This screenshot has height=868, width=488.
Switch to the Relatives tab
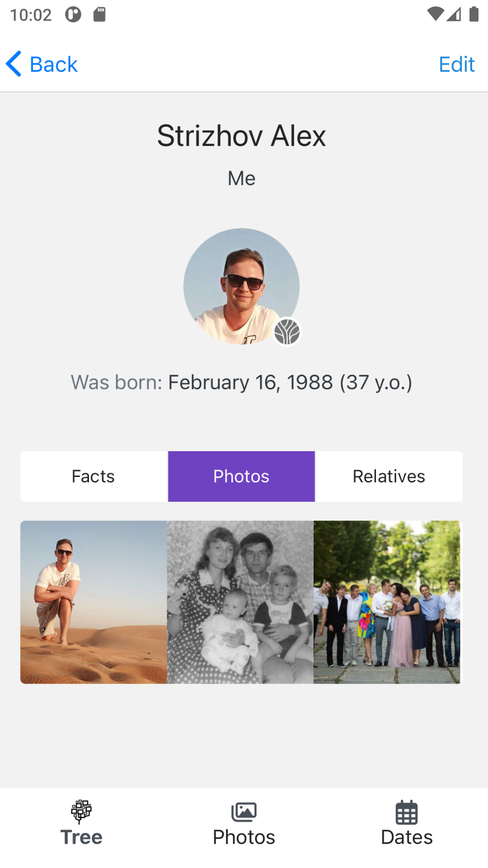point(389,476)
